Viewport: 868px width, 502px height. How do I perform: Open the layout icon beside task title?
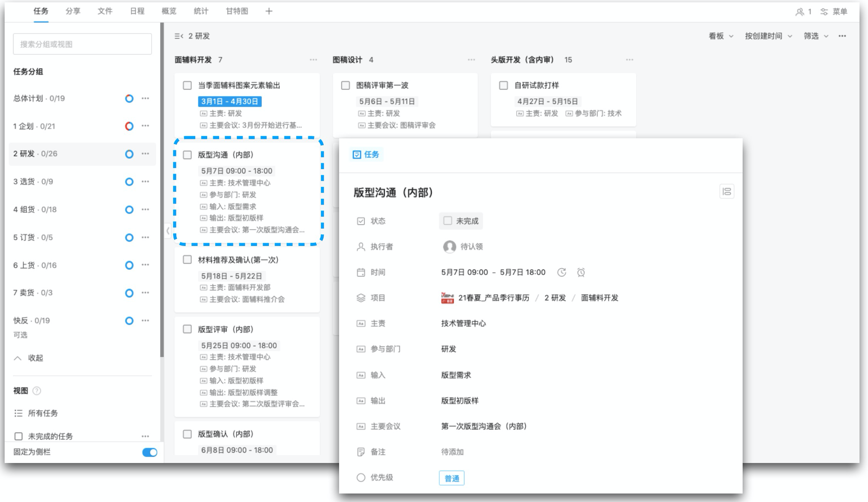[726, 192]
